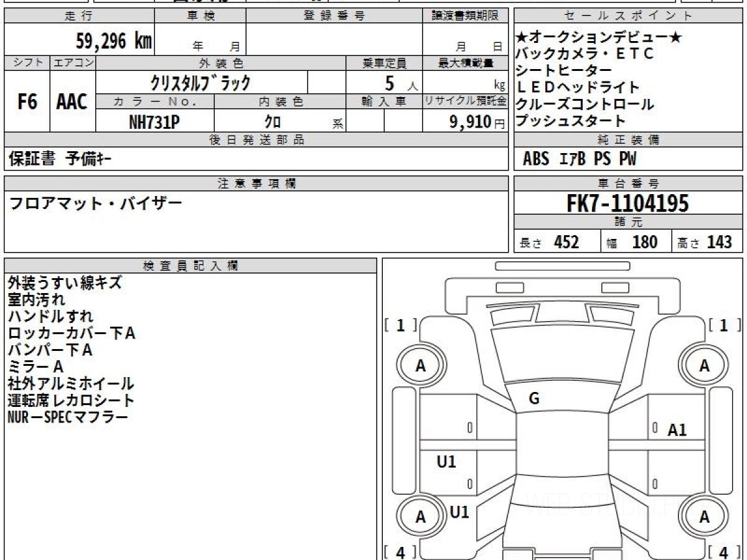Click the 車検 header cell
The height and width of the screenshot is (560, 747).
point(200,16)
